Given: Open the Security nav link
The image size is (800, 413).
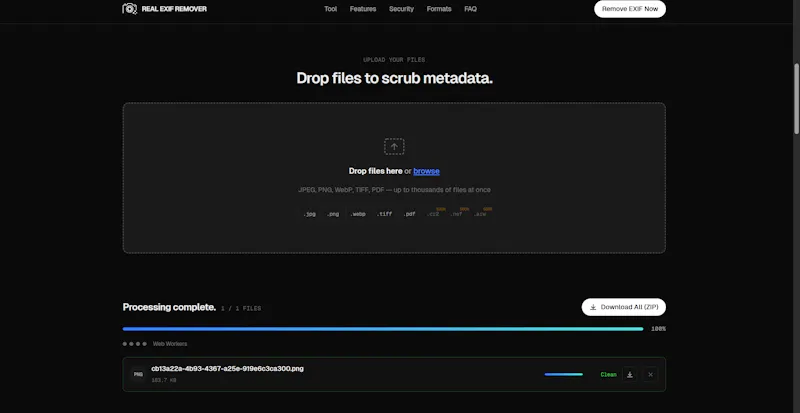Looking at the screenshot, I should [401, 9].
